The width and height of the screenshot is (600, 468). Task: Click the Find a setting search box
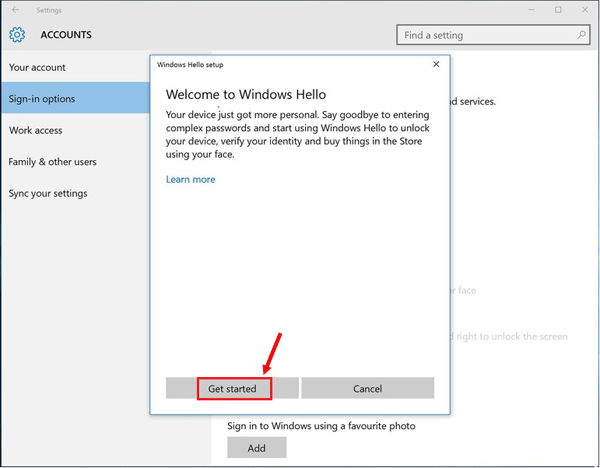point(493,35)
